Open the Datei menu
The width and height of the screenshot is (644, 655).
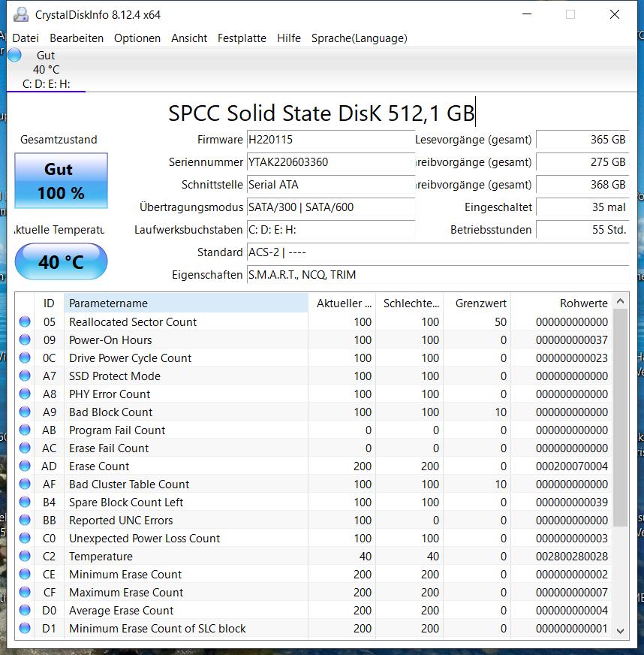(26, 38)
